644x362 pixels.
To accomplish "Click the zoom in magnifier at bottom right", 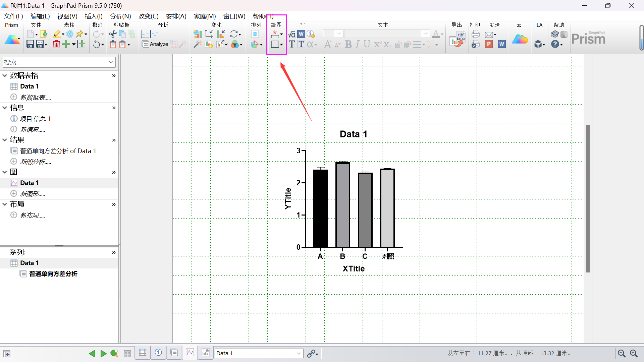I will tap(634, 353).
